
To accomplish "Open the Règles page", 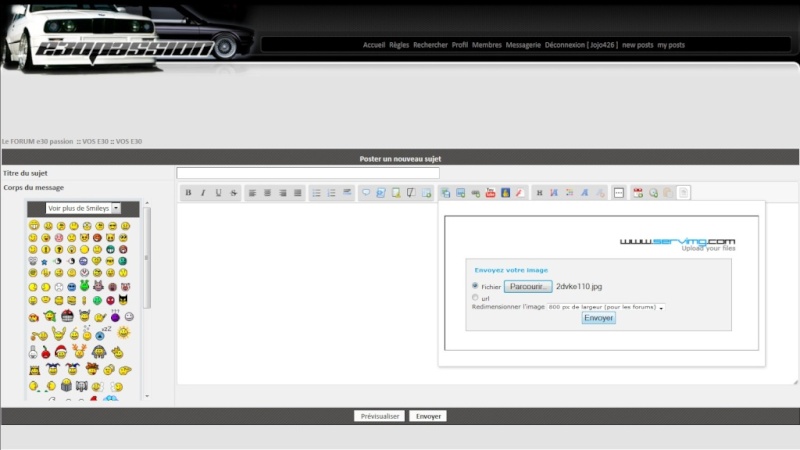I will [399, 45].
